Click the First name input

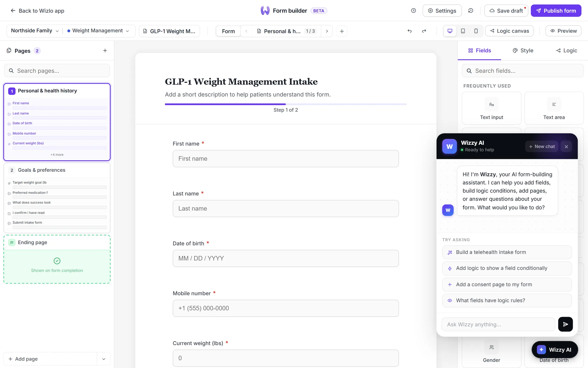pyautogui.click(x=286, y=159)
